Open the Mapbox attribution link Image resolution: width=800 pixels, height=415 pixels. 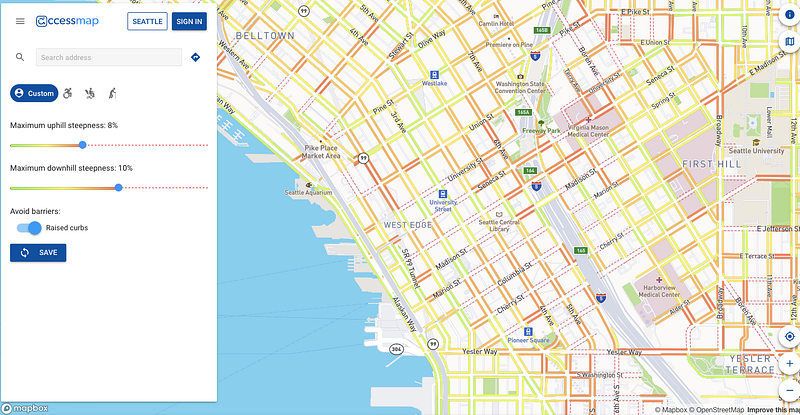point(671,410)
